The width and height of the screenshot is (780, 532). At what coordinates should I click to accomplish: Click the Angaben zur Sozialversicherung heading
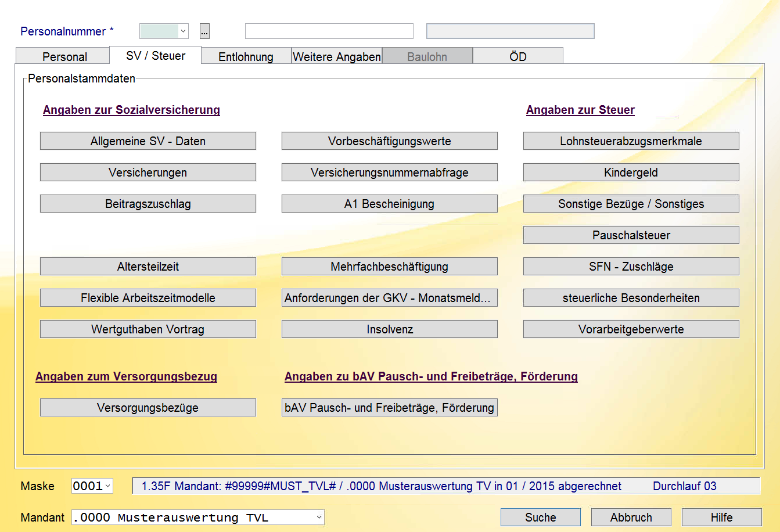click(131, 110)
